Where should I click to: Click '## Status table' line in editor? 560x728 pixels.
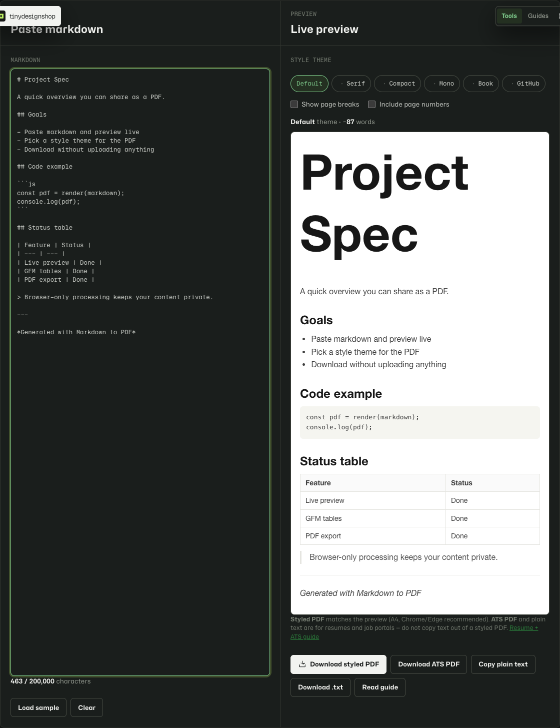(x=45, y=228)
